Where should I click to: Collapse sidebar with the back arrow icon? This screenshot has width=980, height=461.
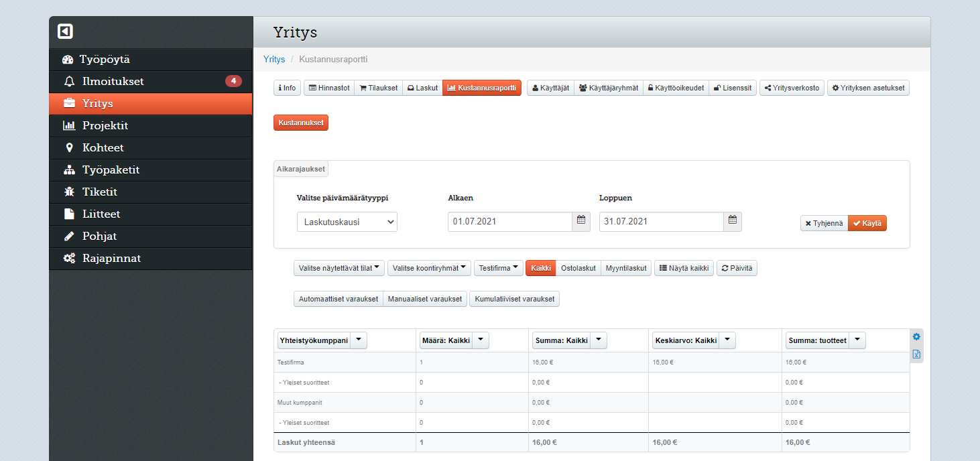(x=65, y=31)
